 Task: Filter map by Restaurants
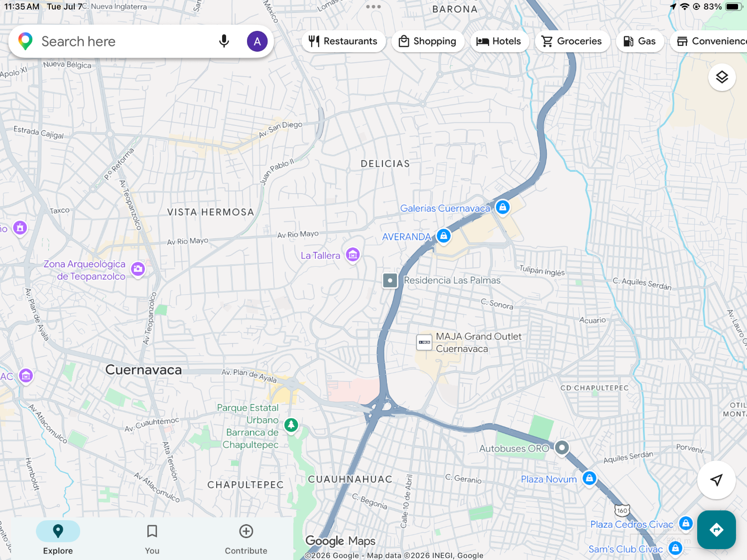pos(343,41)
